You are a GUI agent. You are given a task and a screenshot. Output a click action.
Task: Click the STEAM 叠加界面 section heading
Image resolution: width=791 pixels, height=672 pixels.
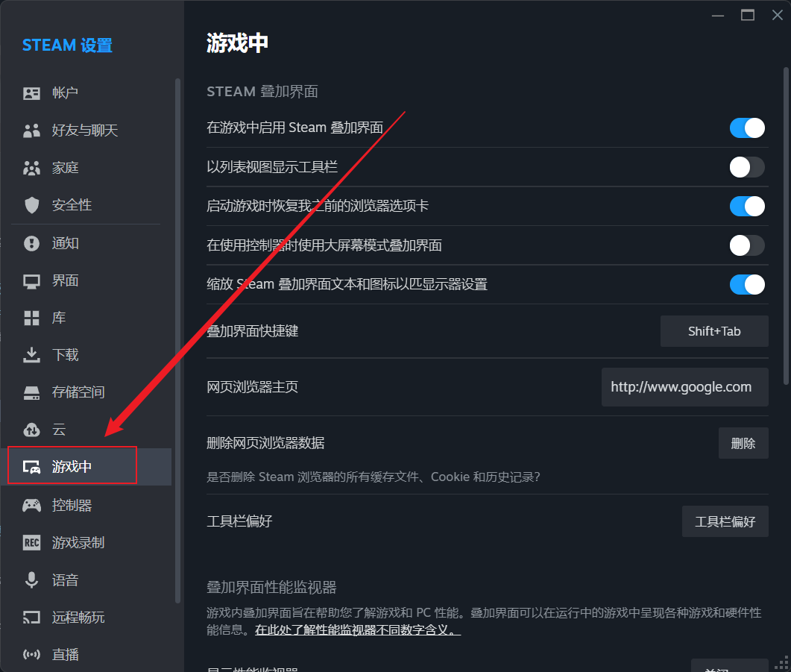(x=262, y=91)
